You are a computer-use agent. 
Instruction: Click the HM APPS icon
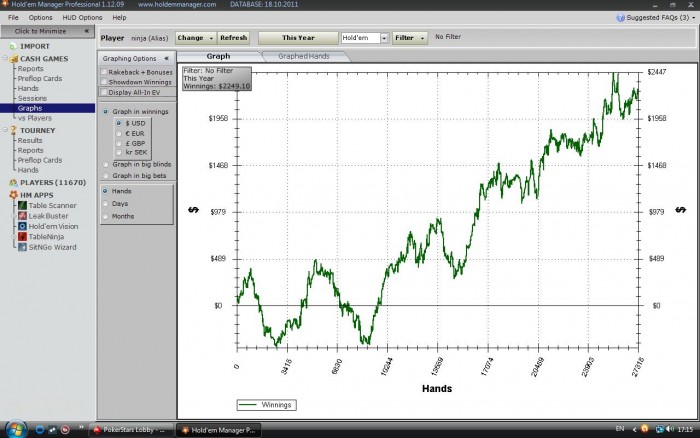(x=13, y=195)
